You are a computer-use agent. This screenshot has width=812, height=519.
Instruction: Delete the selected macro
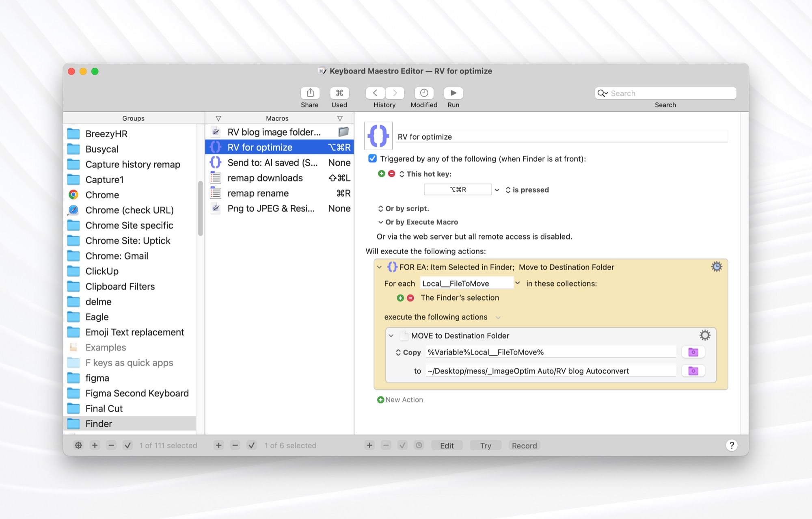pyautogui.click(x=235, y=445)
